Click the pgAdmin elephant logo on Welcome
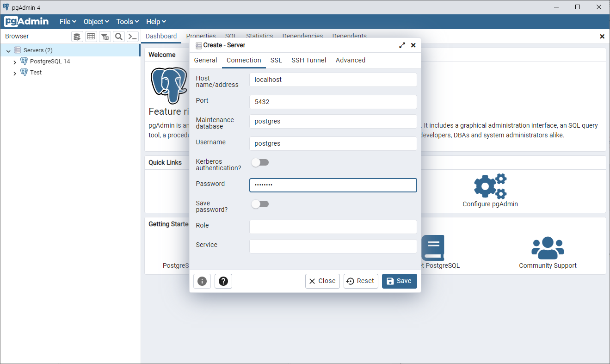 point(169,86)
